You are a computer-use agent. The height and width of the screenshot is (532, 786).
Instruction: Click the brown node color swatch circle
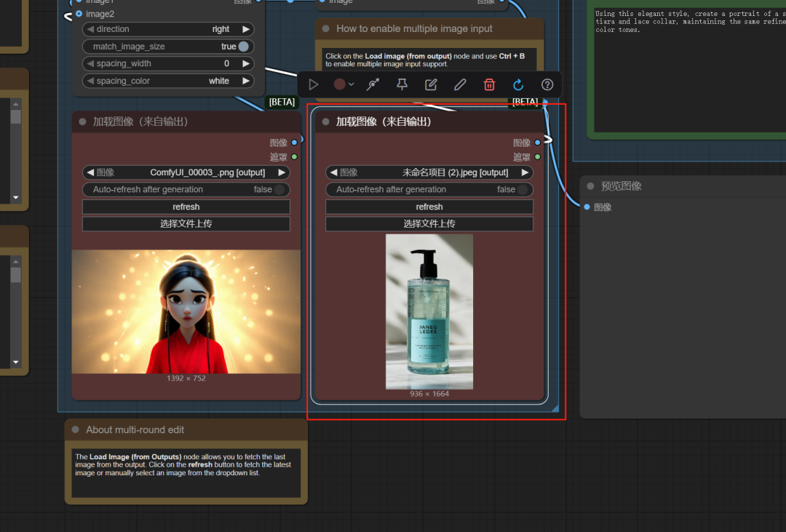[x=339, y=84]
